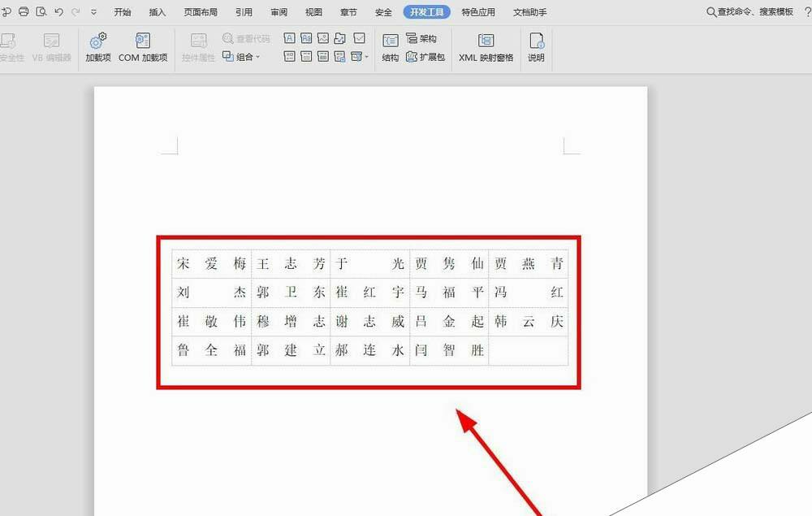Click the grayed-out redo arrow

(x=76, y=11)
